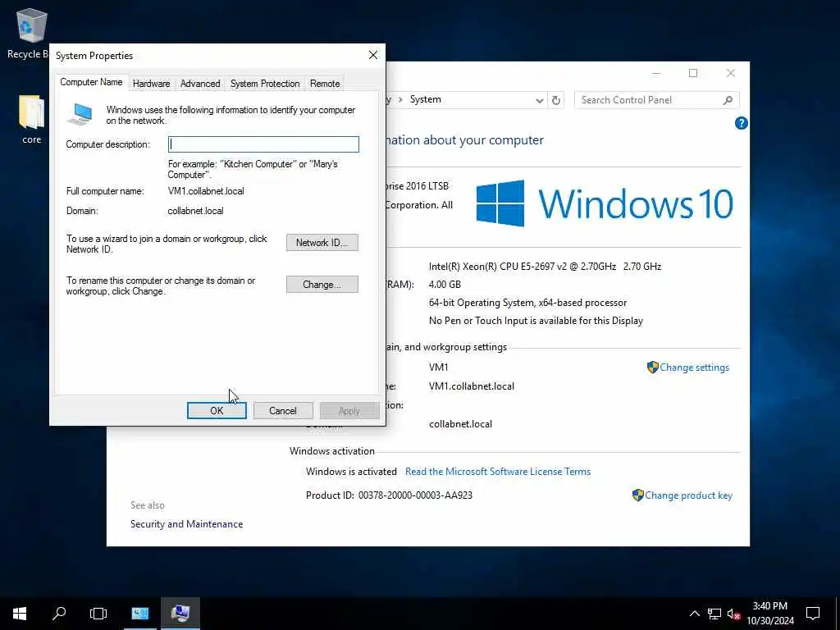Open the Change product key link

coord(688,495)
